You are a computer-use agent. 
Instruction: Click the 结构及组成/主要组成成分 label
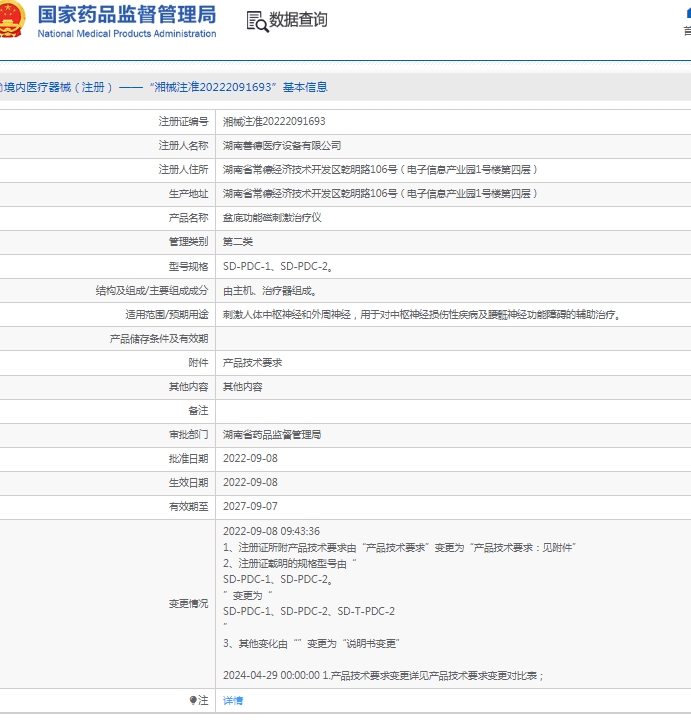point(152,291)
